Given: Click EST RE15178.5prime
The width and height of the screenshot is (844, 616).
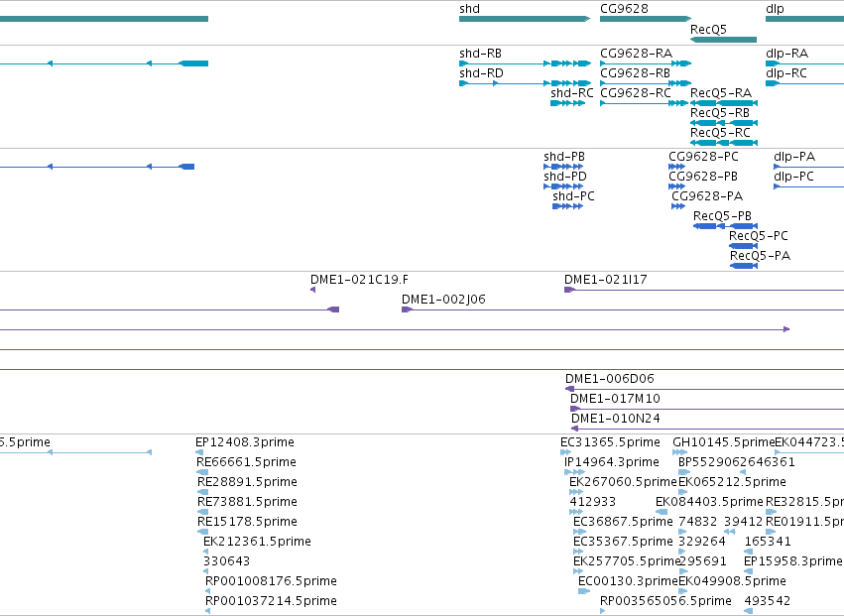Looking at the screenshot, I should [x=247, y=523].
